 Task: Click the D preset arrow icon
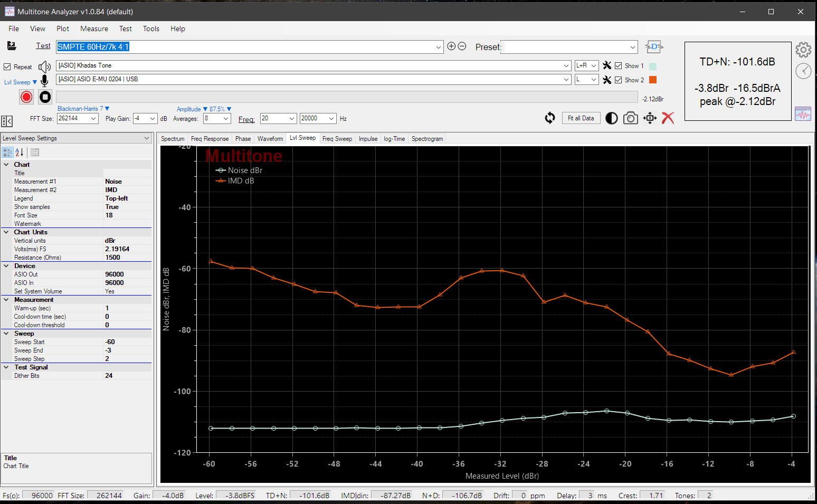coord(654,46)
